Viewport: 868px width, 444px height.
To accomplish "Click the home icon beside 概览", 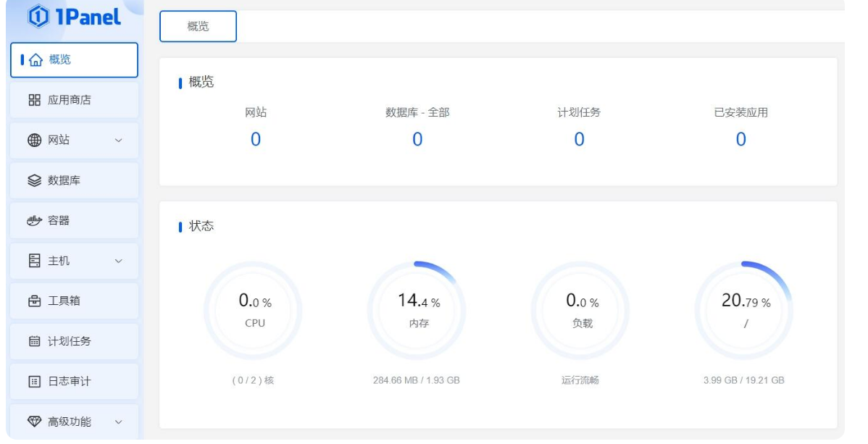I will (36, 60).
